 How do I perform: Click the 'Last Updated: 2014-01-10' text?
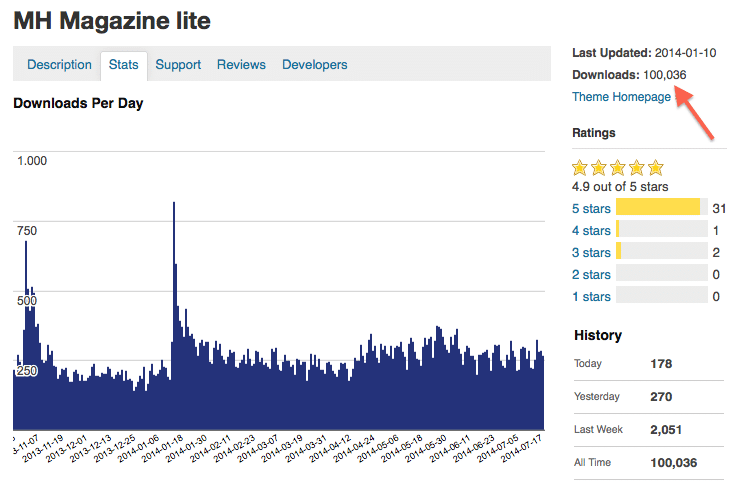click(x=644, y=53)
